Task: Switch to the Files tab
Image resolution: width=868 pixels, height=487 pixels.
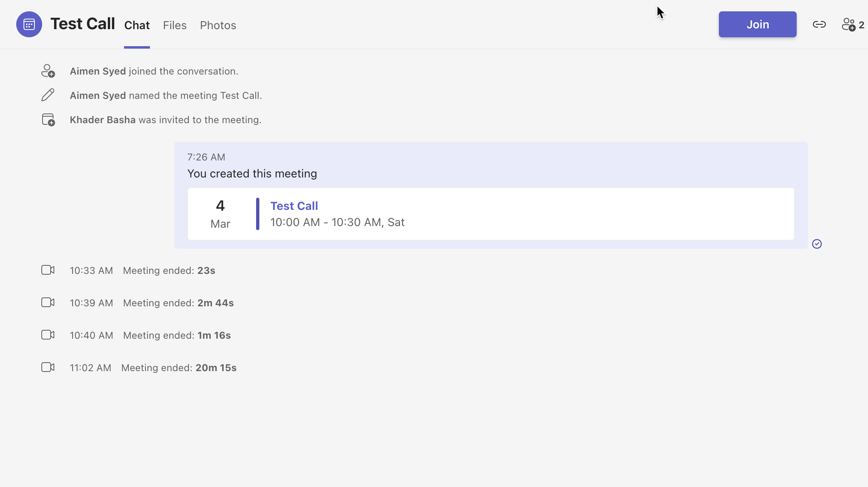Action: [175, 25]
